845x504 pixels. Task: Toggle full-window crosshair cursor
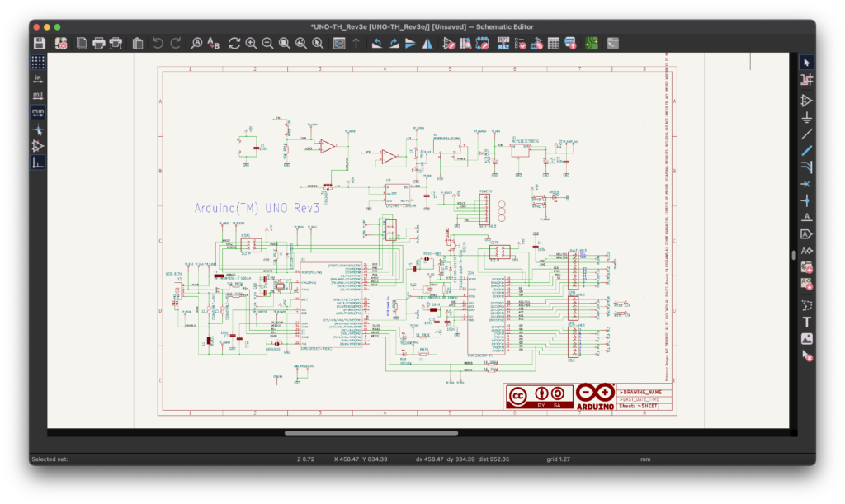38,130
